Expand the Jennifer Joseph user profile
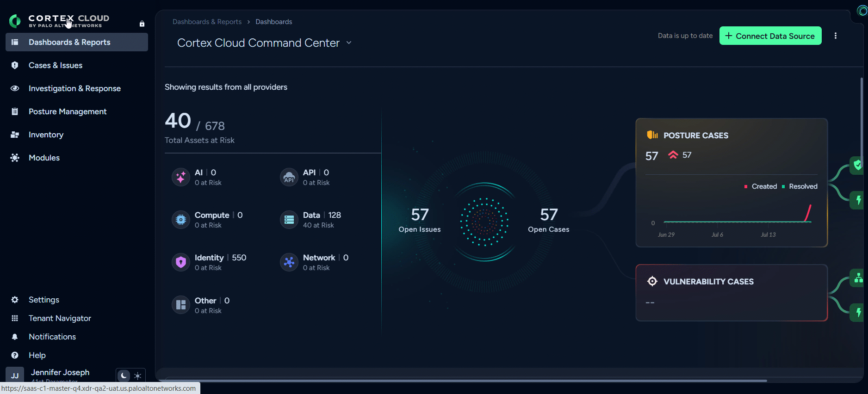The image size is (868, 394). 60,372
